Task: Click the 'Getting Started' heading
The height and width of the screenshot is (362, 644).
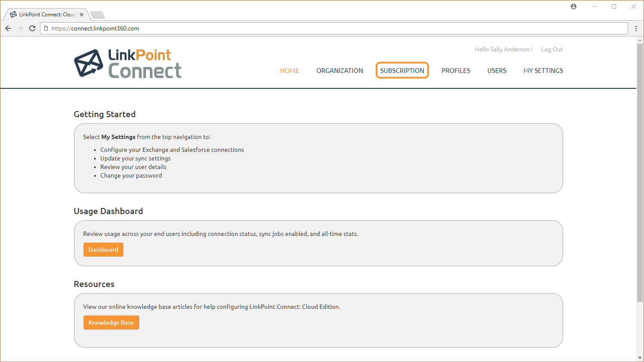Action: (x=105, y=114)
